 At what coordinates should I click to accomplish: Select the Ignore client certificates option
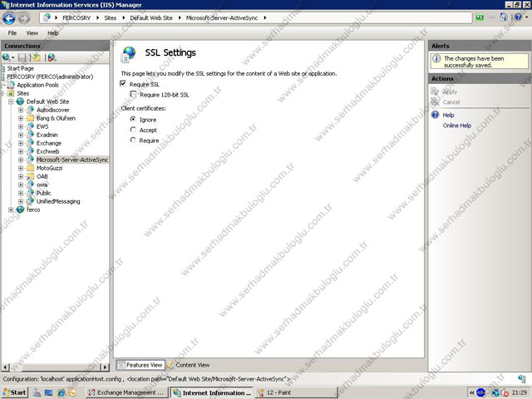[133, 120]
